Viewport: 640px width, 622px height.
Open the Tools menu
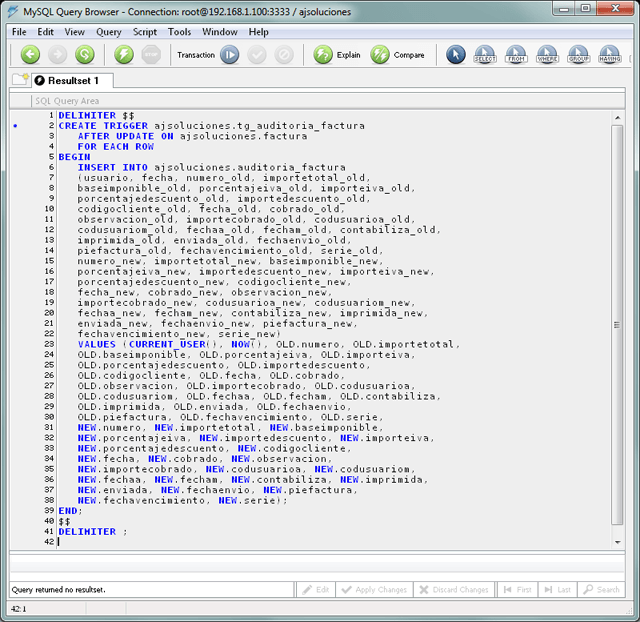coord(180,32)
